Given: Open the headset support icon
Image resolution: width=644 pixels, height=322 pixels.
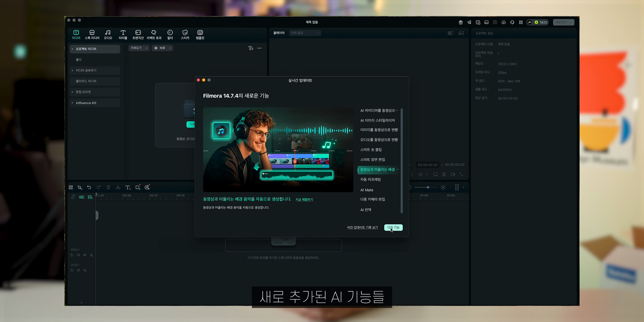Looking at the screenshot, I should (512, 22).
